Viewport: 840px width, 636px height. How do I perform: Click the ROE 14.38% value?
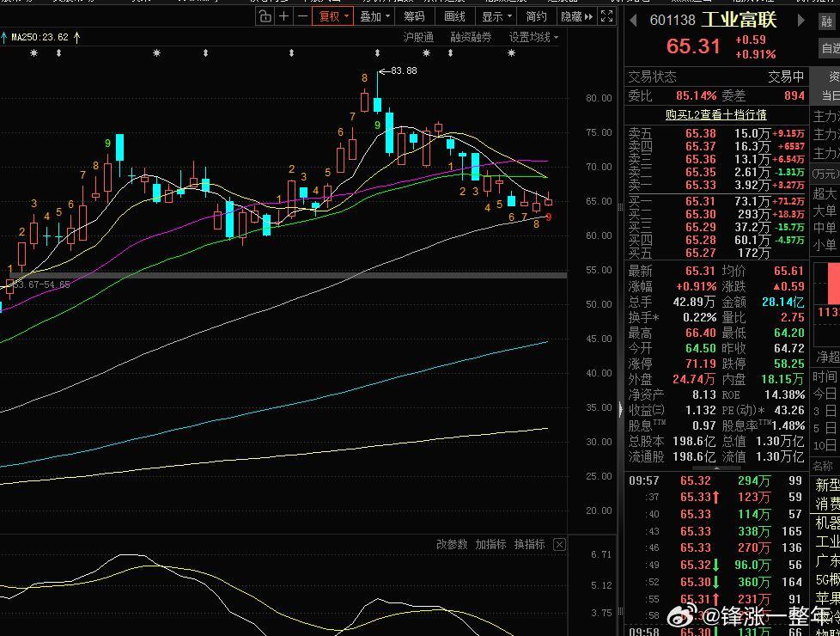[x=784, y=394]
